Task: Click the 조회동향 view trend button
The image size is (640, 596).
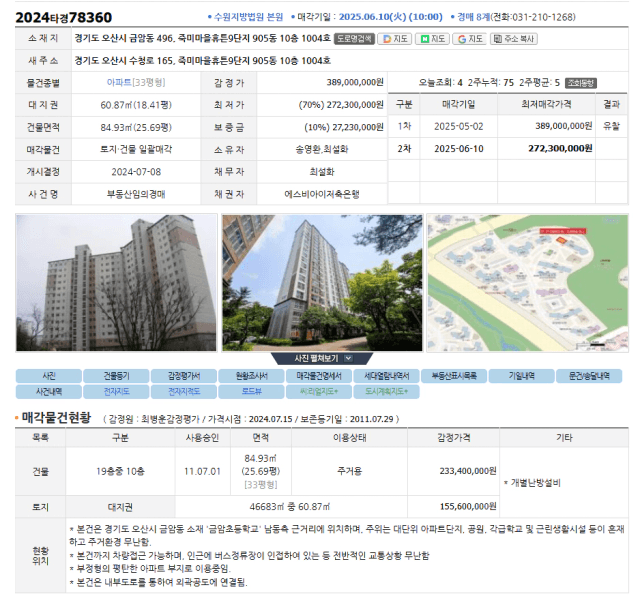Action: pos(581,83)
